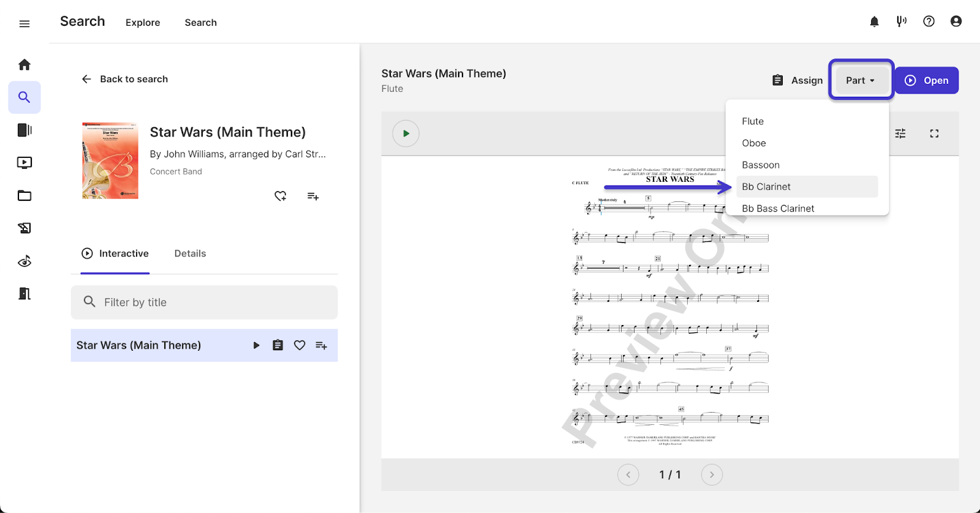Image resolution: width=980 pixels, height=513 pixels.
Task: Assign the Star Wars (Main Theme) row
Action: point(277,345)
